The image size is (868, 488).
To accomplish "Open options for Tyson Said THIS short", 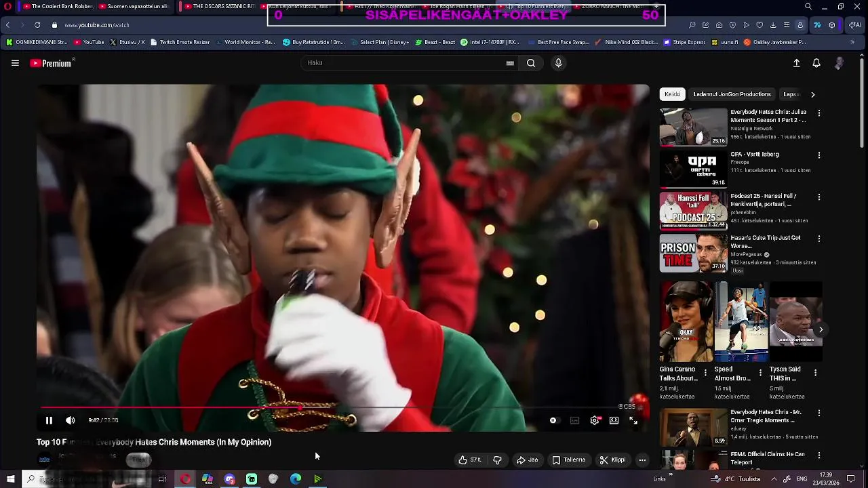I will point(815,373).
